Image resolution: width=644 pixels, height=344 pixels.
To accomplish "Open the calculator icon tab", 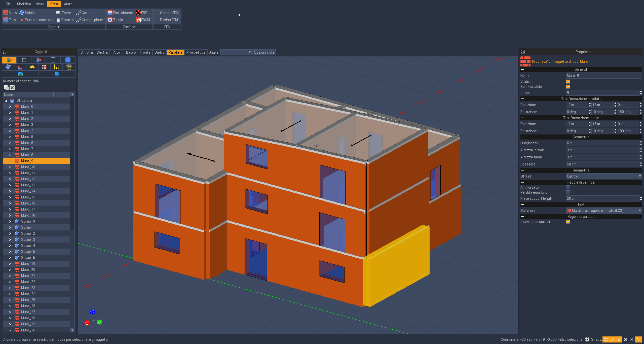I will click(44, 67).
